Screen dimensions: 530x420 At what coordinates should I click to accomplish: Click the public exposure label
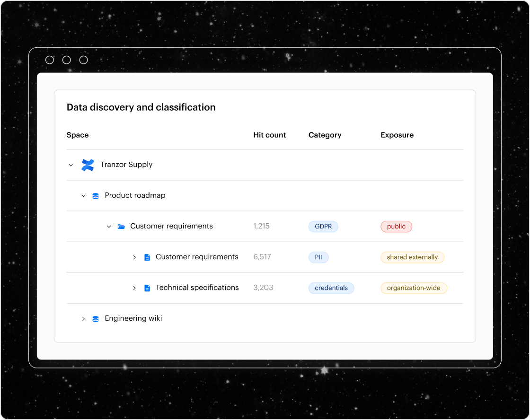point(396,227)
